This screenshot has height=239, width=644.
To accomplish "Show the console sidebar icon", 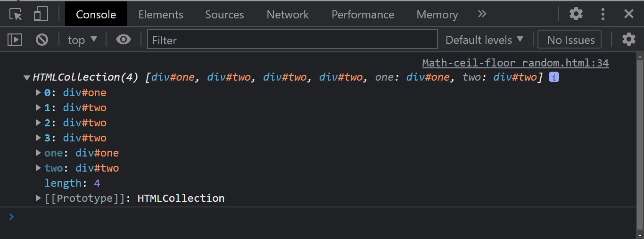I will pos(15,40).
